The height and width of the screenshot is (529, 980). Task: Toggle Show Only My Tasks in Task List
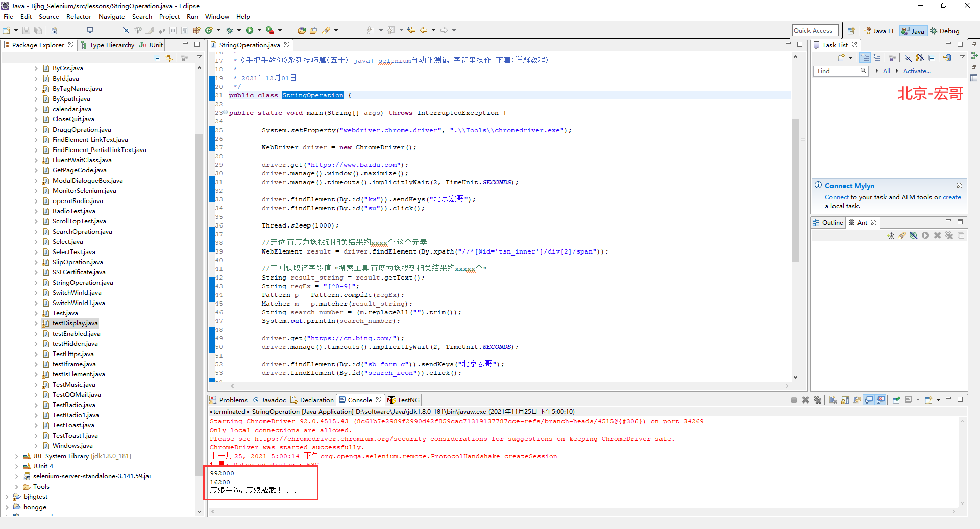920,58
